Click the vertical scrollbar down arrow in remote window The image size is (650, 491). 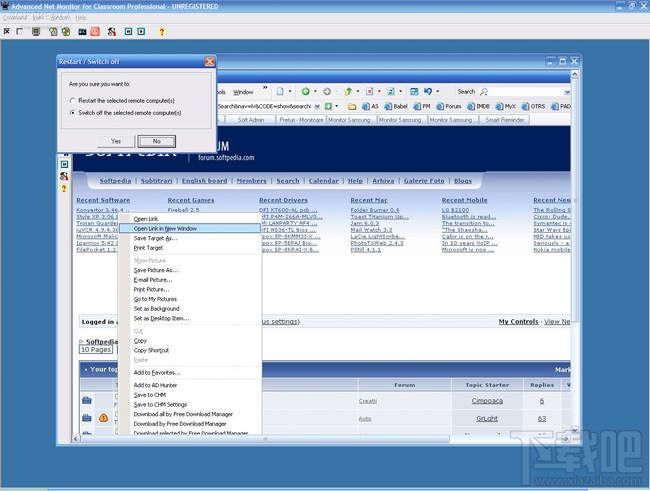point(575,430)
